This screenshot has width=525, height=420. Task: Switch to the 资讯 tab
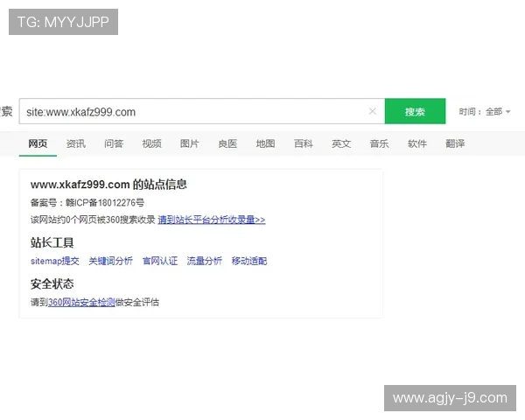(x=75, y=143)
